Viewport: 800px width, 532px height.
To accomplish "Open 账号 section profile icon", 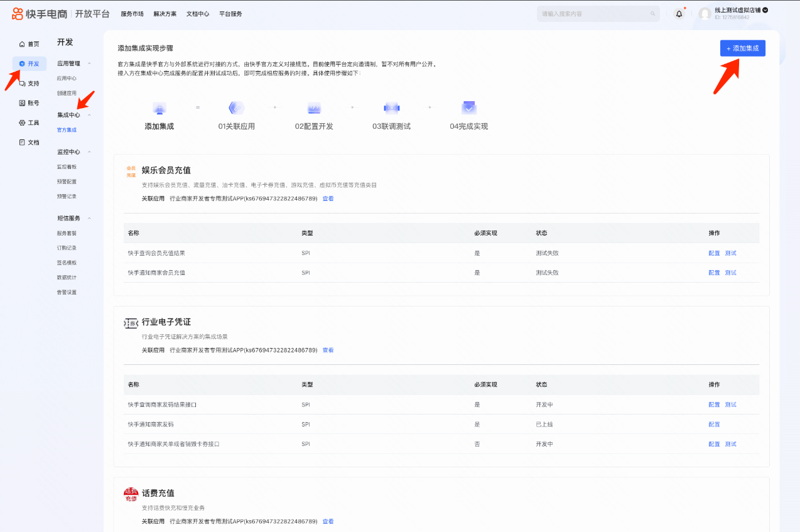I will pos(22,103).
